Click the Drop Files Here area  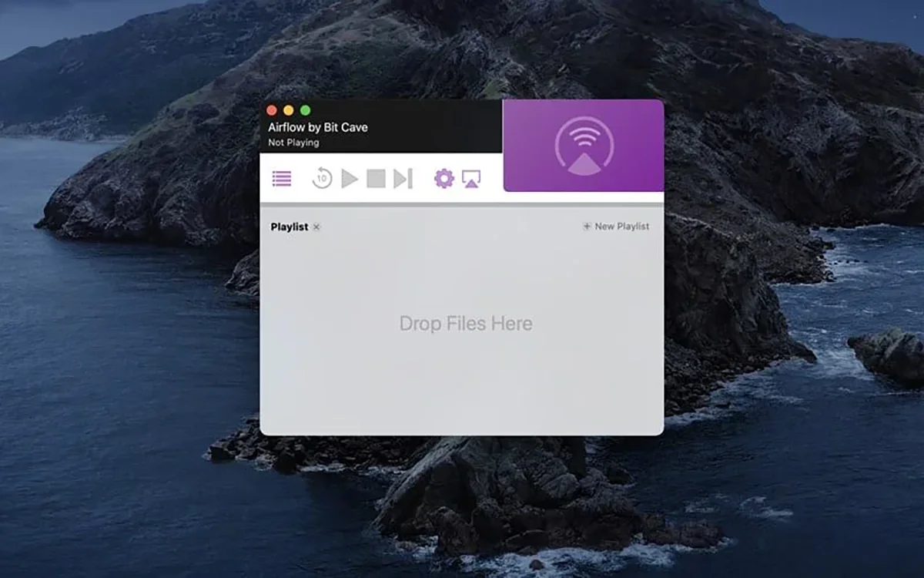coord(465,324)
